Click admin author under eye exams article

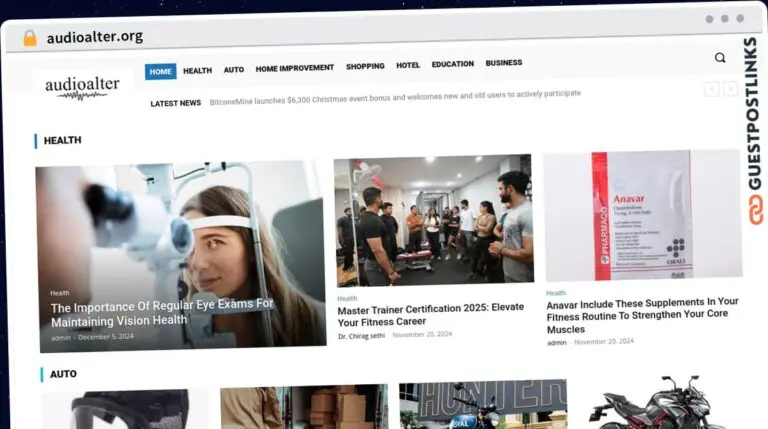click(x=61, y=338)
